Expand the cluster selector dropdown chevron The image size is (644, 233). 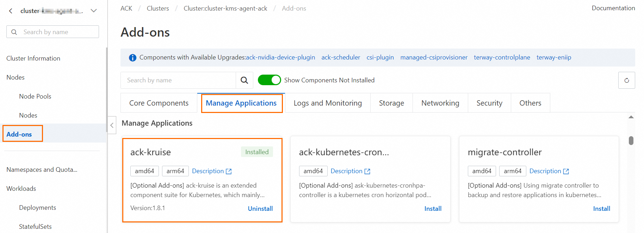tap(94, 11)
